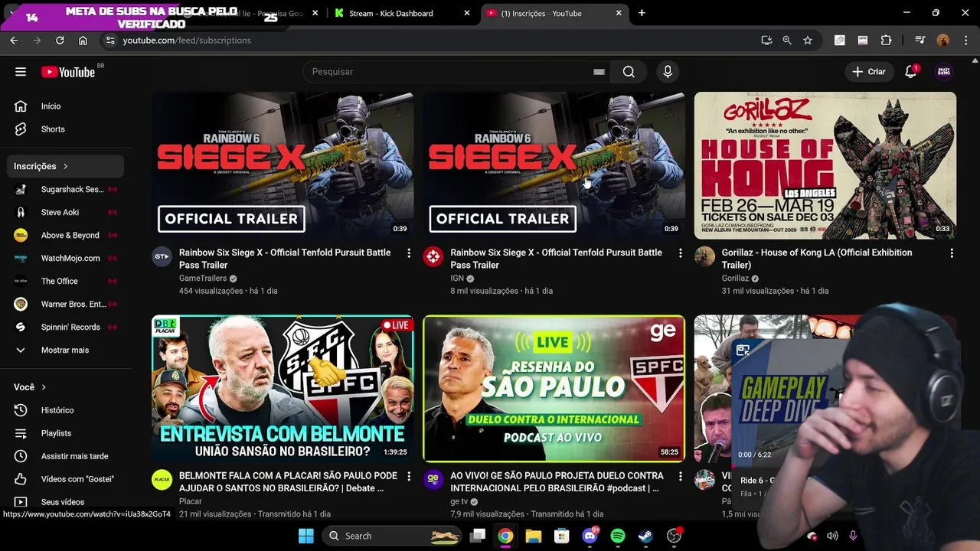
Task: Open Chrome's three-dot menu
Action: click(965, 41)
